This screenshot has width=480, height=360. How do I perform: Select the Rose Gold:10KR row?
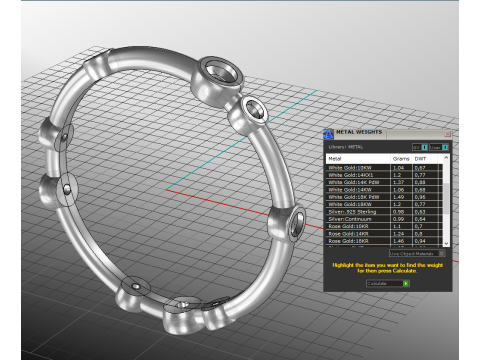384,226
